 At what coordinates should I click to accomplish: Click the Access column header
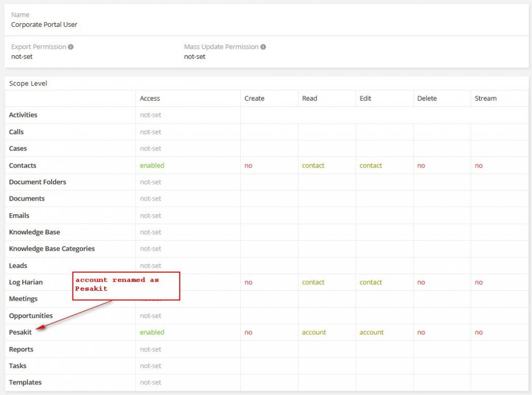coord(150,98)
